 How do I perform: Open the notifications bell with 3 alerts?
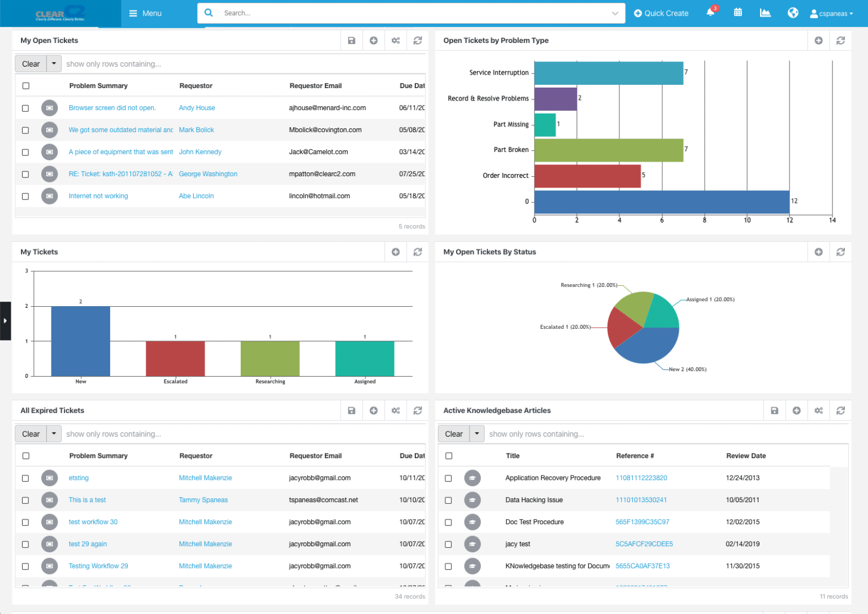(x=710, y=12)
